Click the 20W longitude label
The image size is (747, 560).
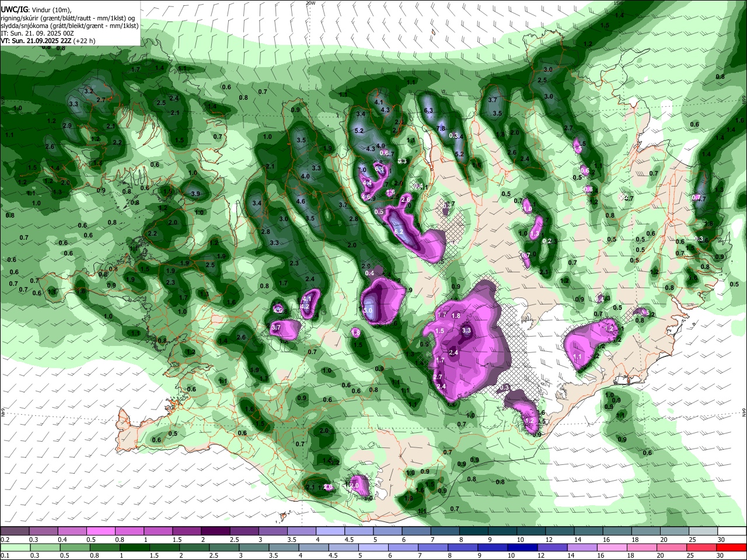310,3
